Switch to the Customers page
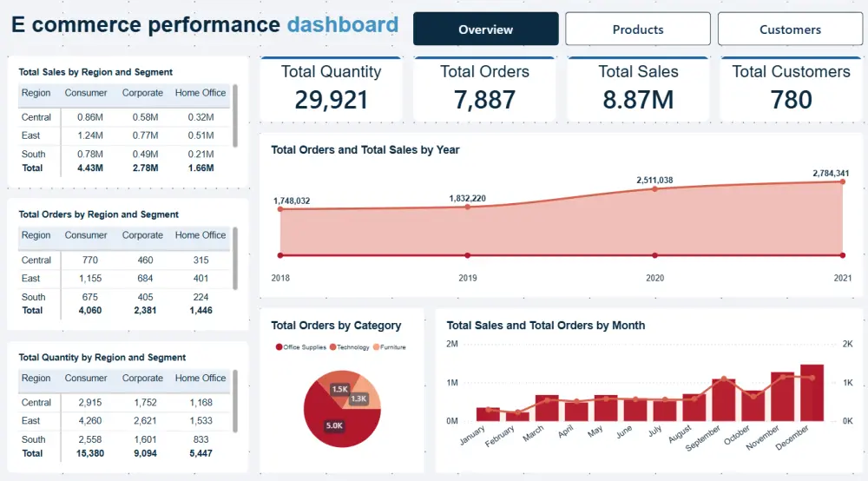The height and width of the screenshot is (481, 868). point(790,29)
